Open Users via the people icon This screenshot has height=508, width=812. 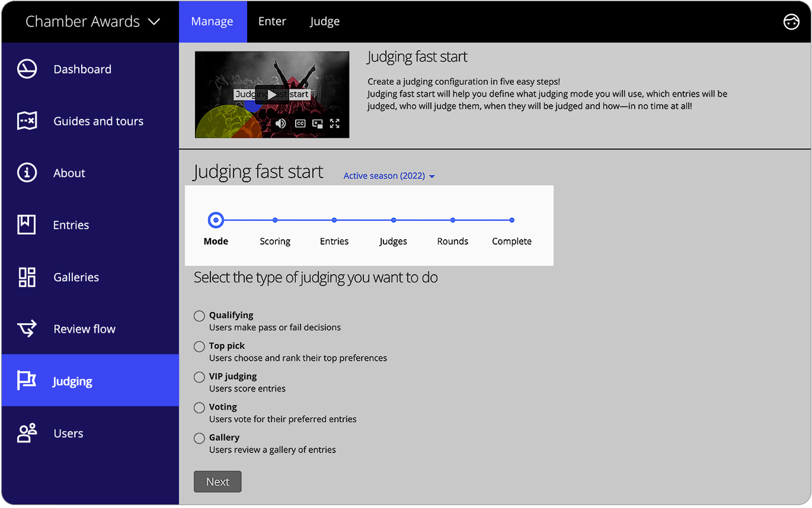click(26, 432)
